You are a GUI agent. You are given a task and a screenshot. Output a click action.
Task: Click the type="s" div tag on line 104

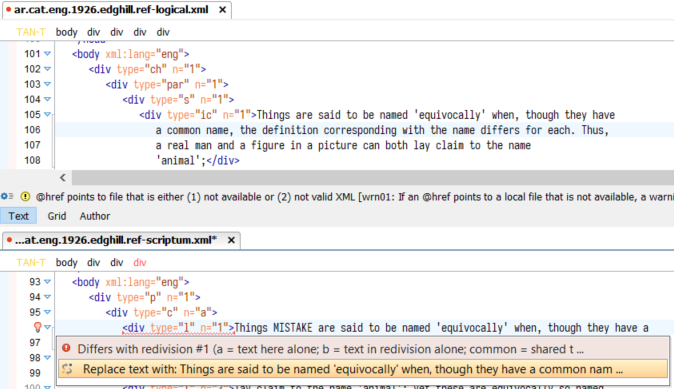pyautogui.click(x=178, y=100)
